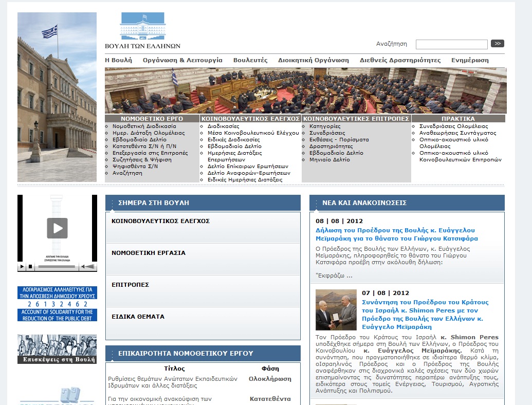This screenshot has height=405, width=532.
Task: Click into the Αναζήτηση search input field
Action: click(x=452, y=44)
